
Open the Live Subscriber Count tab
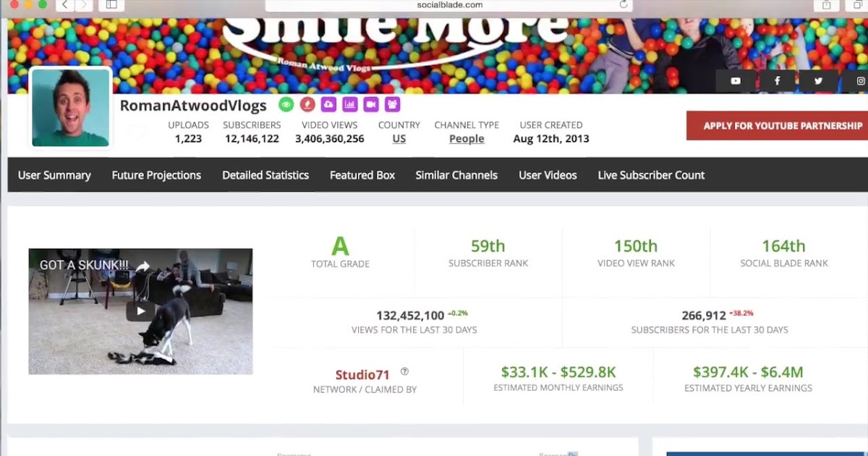(651, 175)
